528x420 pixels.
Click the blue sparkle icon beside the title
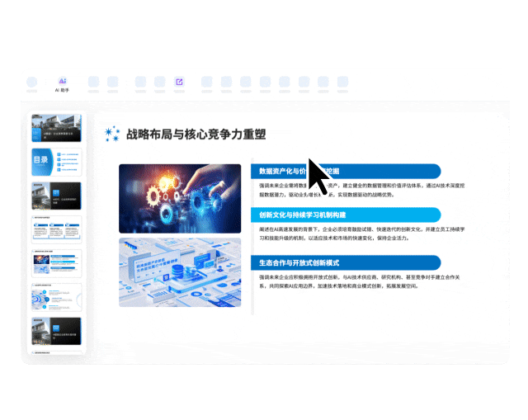point(112,134)
